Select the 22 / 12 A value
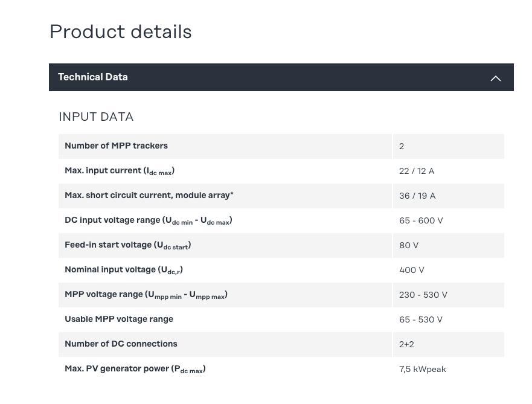 (x=417, y=172)
